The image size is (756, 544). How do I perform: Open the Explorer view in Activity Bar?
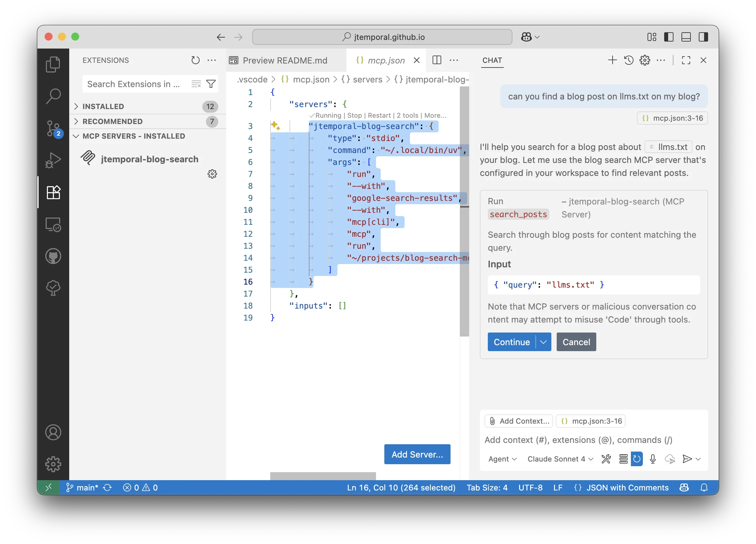pos(53,64)
